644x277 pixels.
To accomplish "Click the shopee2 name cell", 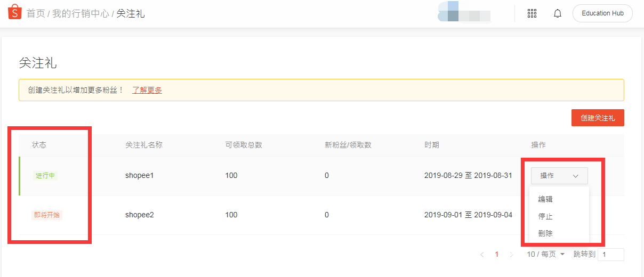I will pyautogui.click(x=140, y=215).
